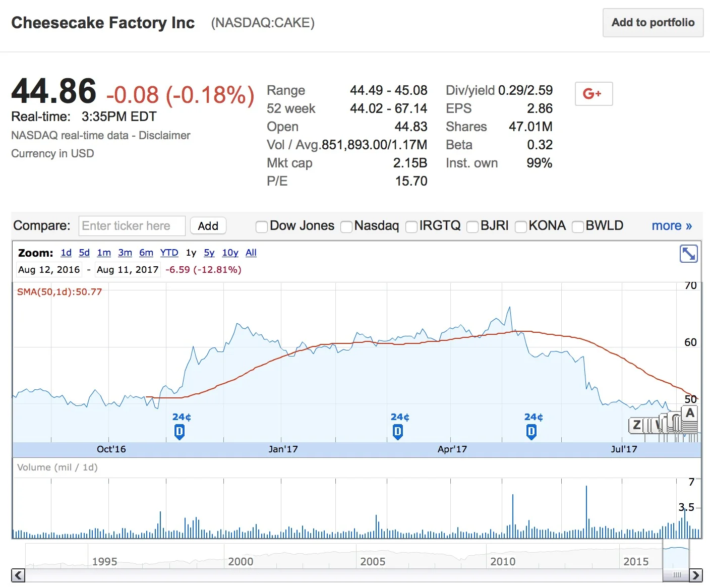Click the Div/yield value 0.29/2.59
The image size is (710, 588).
[525, 91]
